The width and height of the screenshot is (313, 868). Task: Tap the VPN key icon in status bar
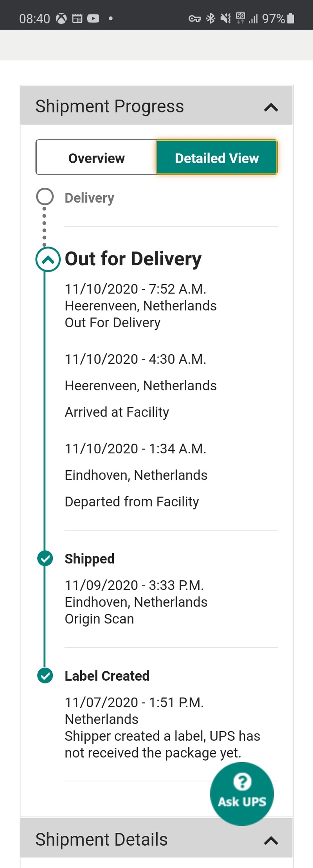(x=194, y=18)
